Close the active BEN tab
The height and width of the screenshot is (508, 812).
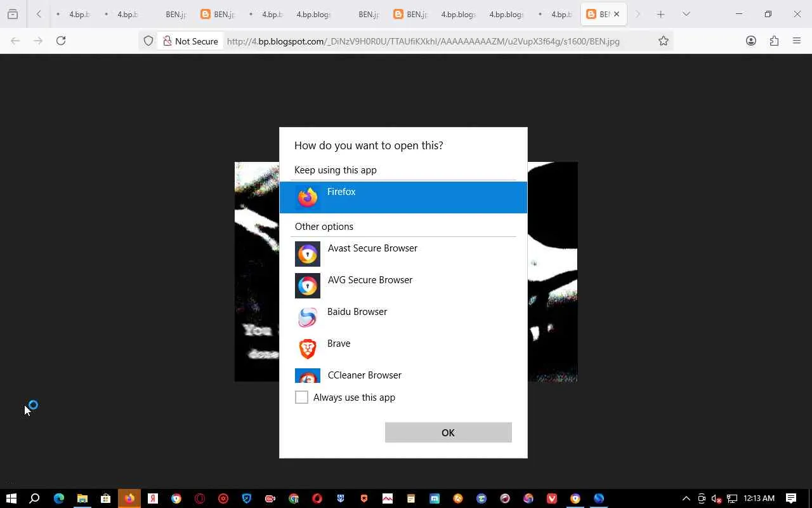(x=617, y=14)
